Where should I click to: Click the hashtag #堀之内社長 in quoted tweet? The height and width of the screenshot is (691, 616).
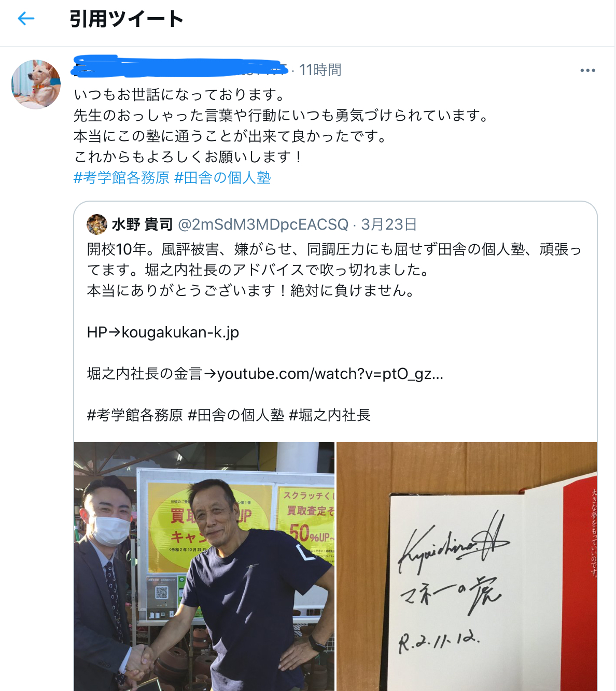click(329, 415)
